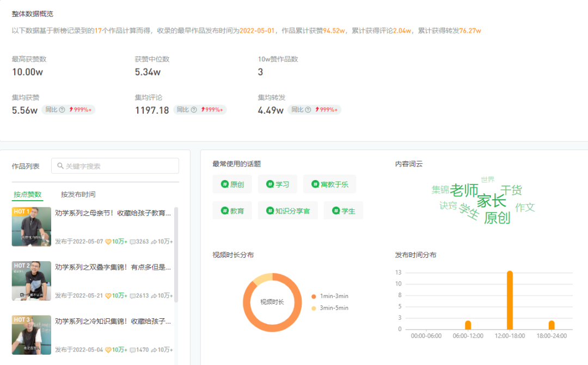
Task: Click the heart like icon on the HOT 1 video
Action: point(108,242)
